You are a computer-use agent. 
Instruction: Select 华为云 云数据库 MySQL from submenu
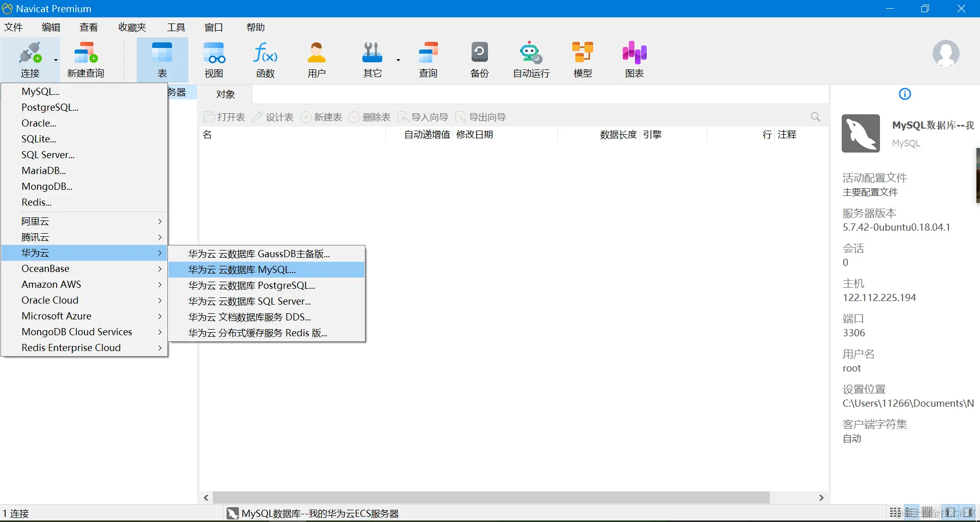click(242, 269)
